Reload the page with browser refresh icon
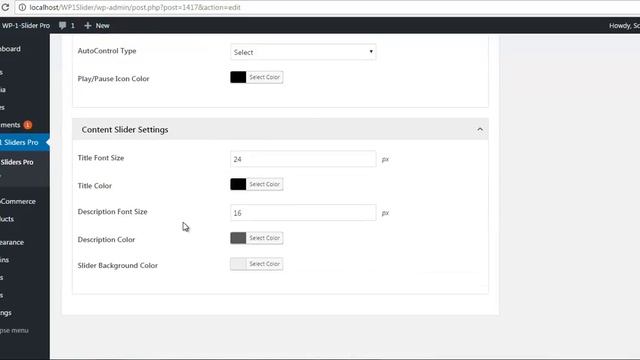The height and width of the screenshot is (360, 640). tap(5, 7)
